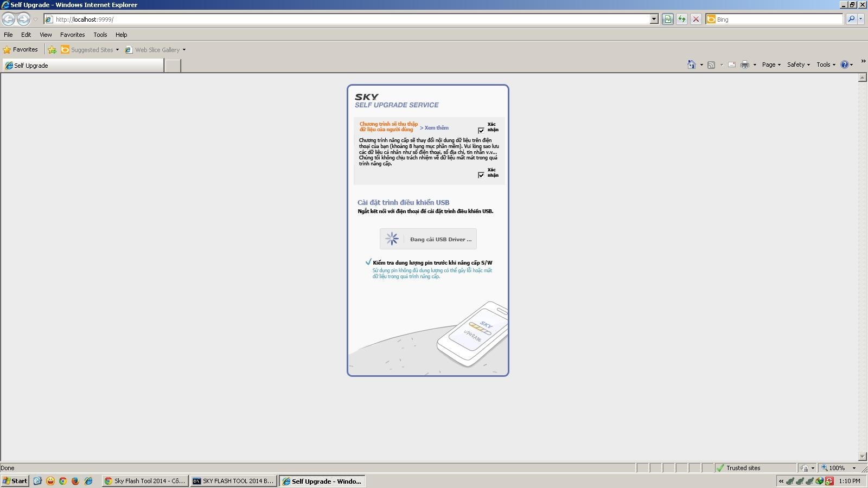
Task: Expand the address bar history dropdown
Action: pos(654,20)
